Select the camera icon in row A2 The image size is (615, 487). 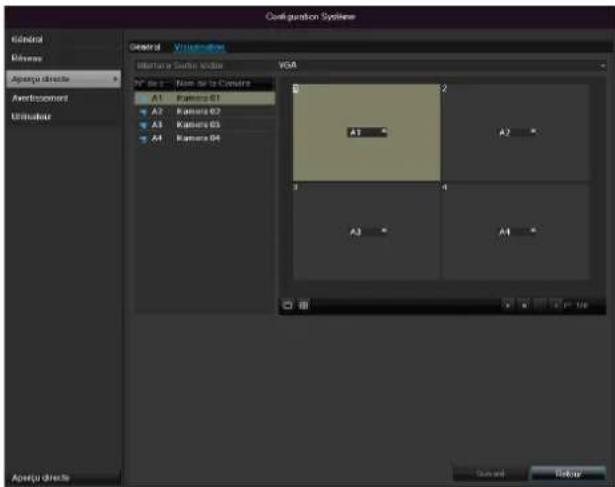144,112
